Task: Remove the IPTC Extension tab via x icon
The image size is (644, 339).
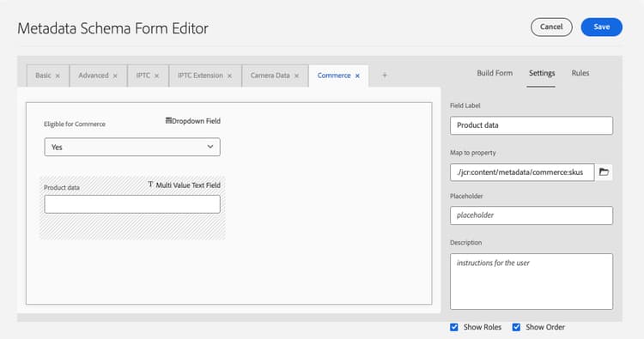Action: coord(229,76)
